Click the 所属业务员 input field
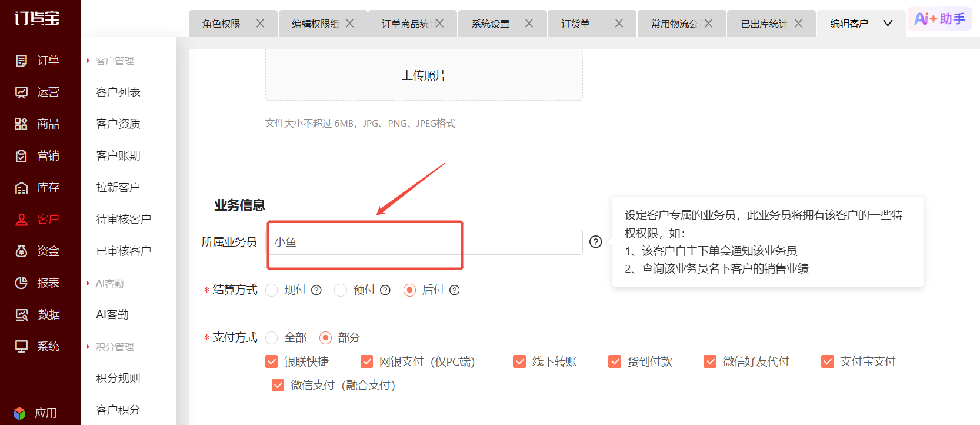 tap(425, 242)
